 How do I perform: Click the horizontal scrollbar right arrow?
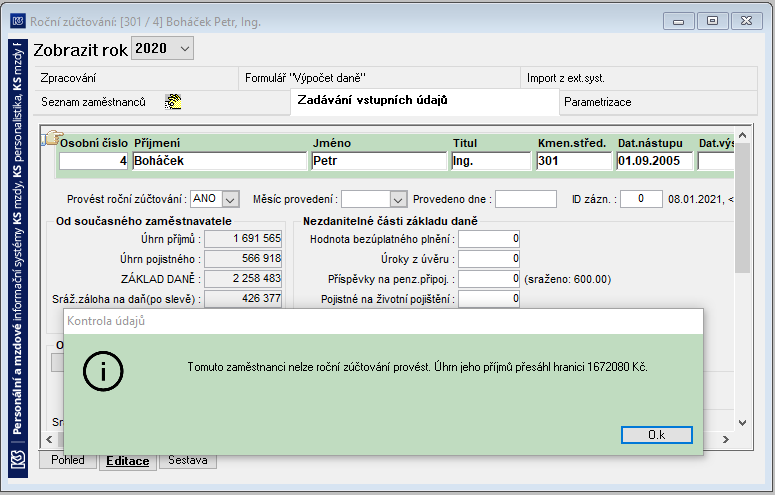726,439
